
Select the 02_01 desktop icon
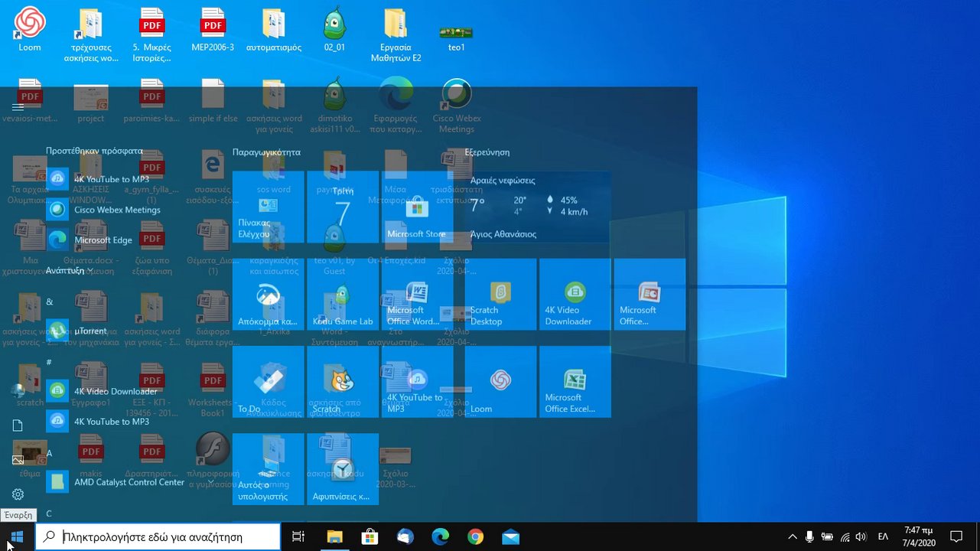tap(334, 31)
